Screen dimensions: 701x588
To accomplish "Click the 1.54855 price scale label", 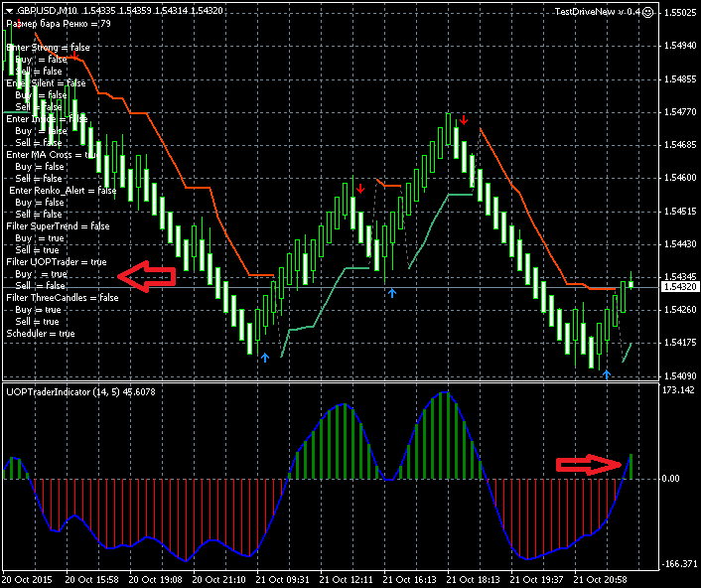I will (680, 79).
